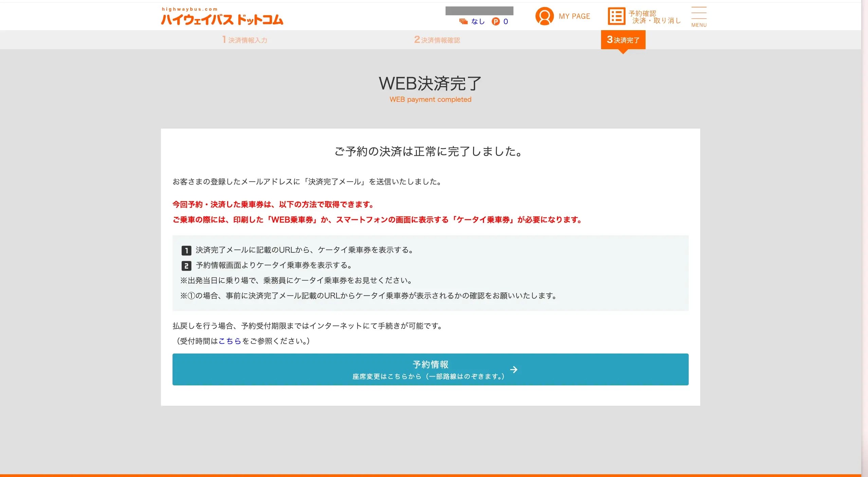This screenshot has width=868, height=477.
Task: Click the 予約確認 list icon
Action: point(616,16)
